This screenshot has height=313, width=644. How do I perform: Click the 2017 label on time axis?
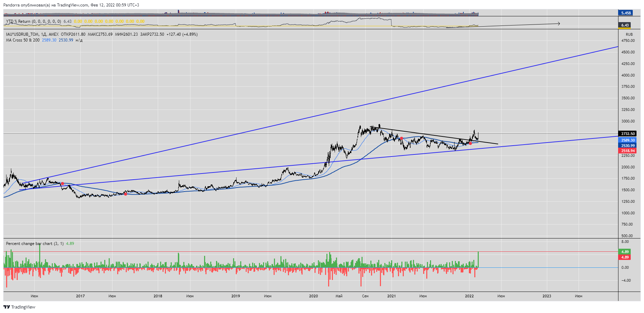(x=80, y=296)
